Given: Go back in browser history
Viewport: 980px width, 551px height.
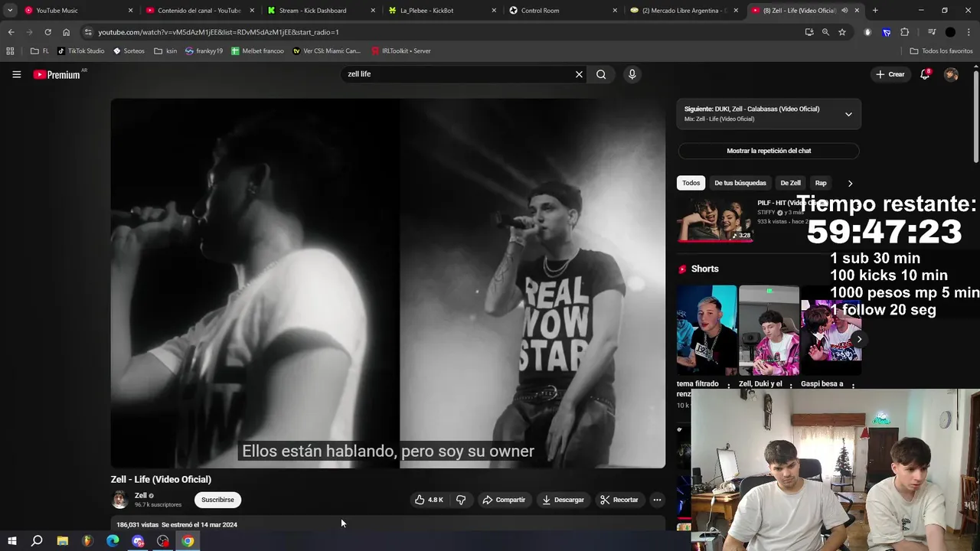Looking at the screenshot, I should (x=11, y=32).
